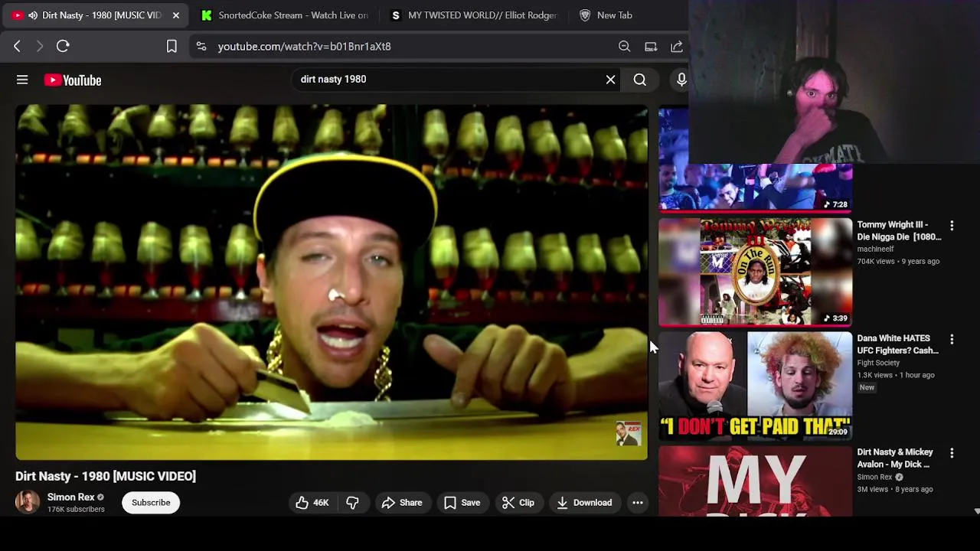
Task: Go to YouTube home via logo
Action: point(73,80)
